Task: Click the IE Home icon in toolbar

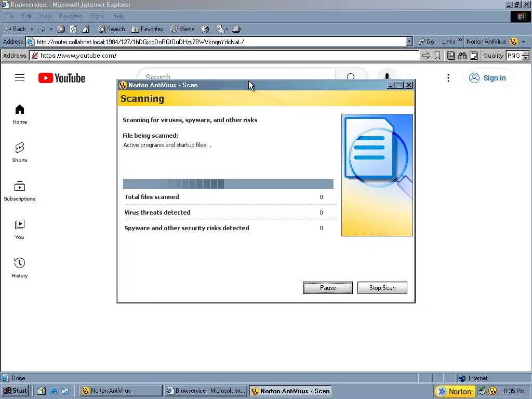Action: pyautogui.click(x=86, y=29)
